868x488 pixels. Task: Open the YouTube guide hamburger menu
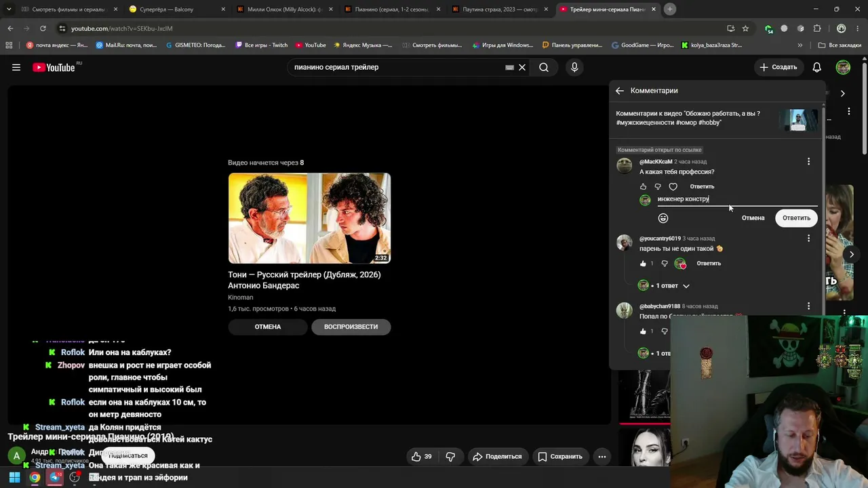[16, 67]
